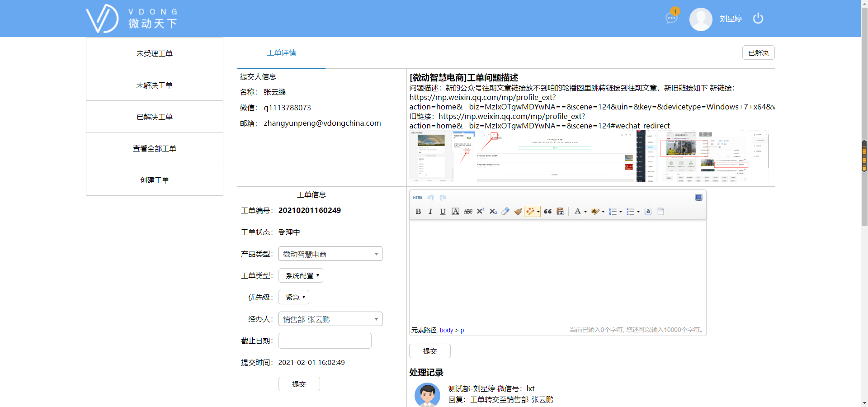Click the 截止日期 input field
The height and width of the screenshot is (407, 868).
point(325,341)
